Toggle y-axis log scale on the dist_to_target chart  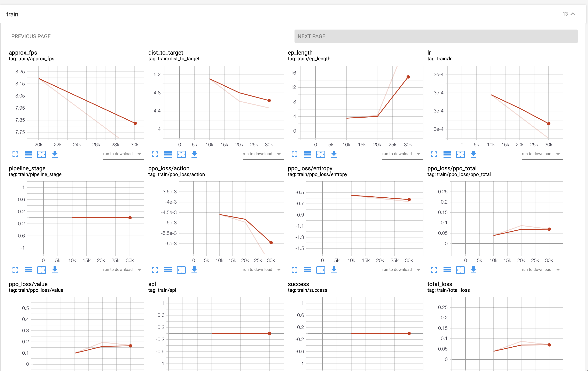tap(168, 154)
